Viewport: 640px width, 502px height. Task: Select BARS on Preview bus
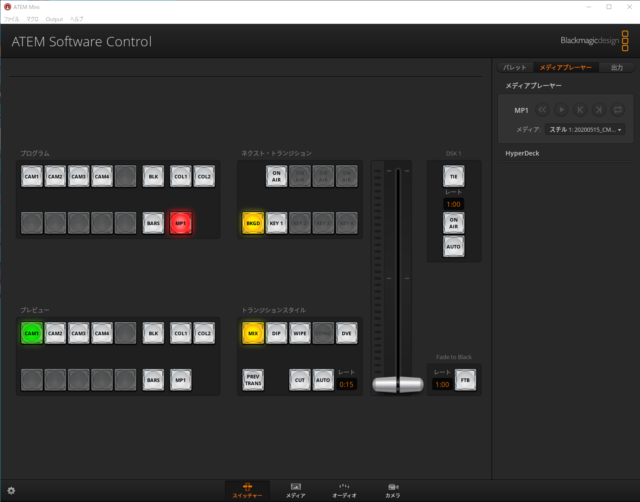click(153, 380)
